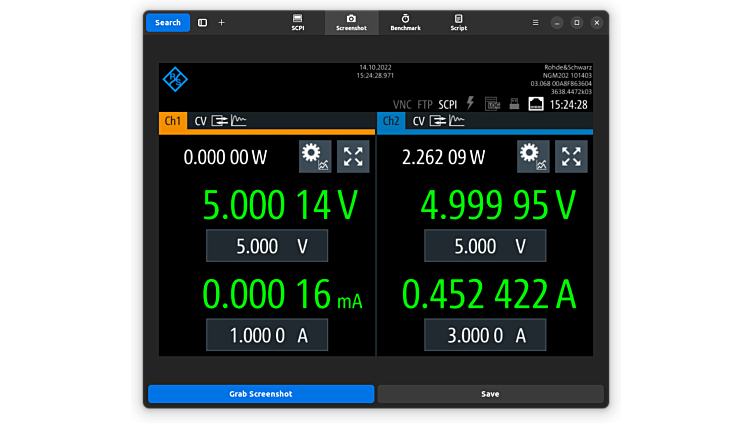The height and width of the screenshot is (423, 752).
Task: Open Ch2 settings gear icon
Action: (x=533, y=156)
